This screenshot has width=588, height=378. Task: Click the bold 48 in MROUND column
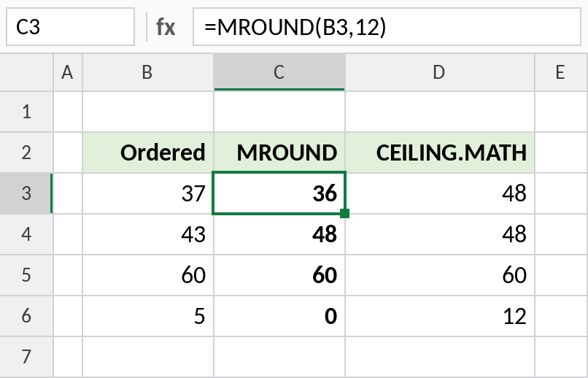click(279, 234)
